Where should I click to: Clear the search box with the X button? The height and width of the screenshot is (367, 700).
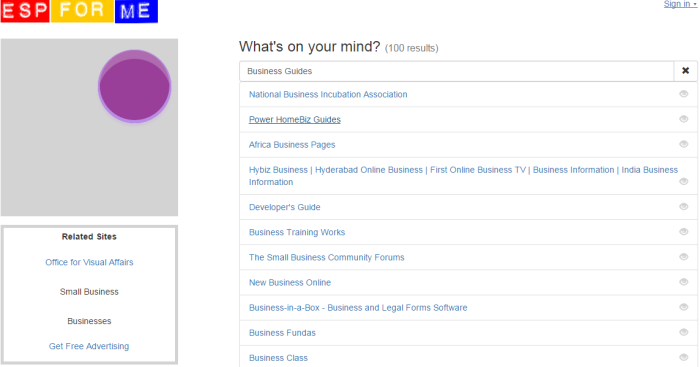click(x=685, y=71)
